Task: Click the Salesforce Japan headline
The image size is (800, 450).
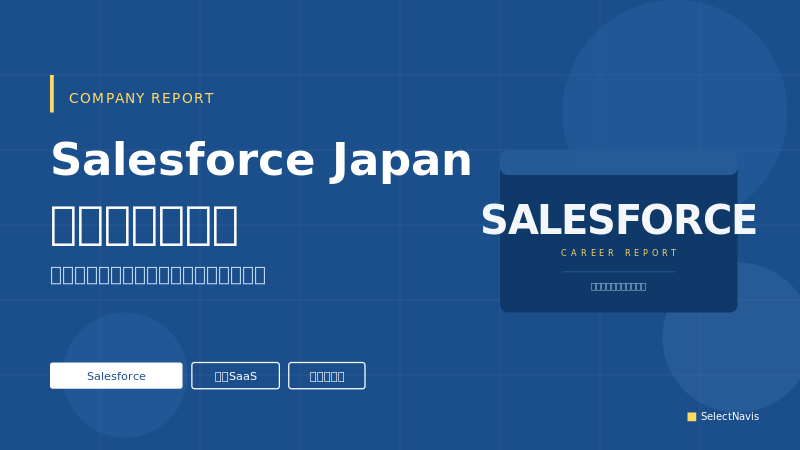Action: pyautogui.click(x=261, y=160)
